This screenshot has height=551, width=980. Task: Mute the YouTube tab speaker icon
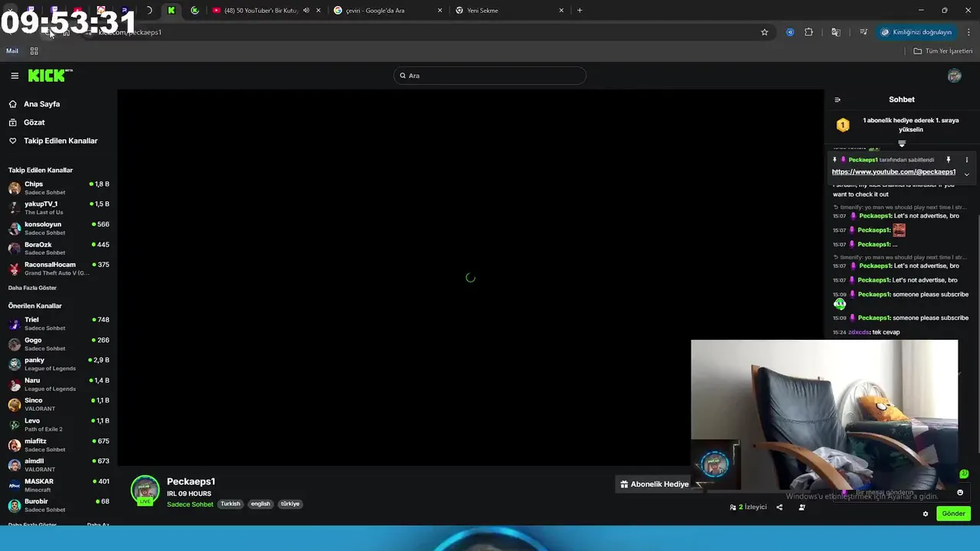click(x=306, y=11)
